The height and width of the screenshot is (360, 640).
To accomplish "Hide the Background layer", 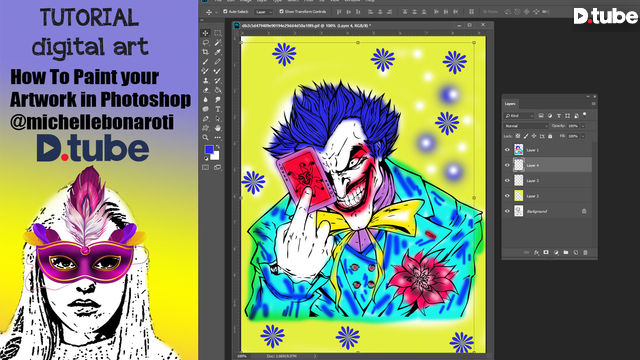I will [x=507, y=211].
